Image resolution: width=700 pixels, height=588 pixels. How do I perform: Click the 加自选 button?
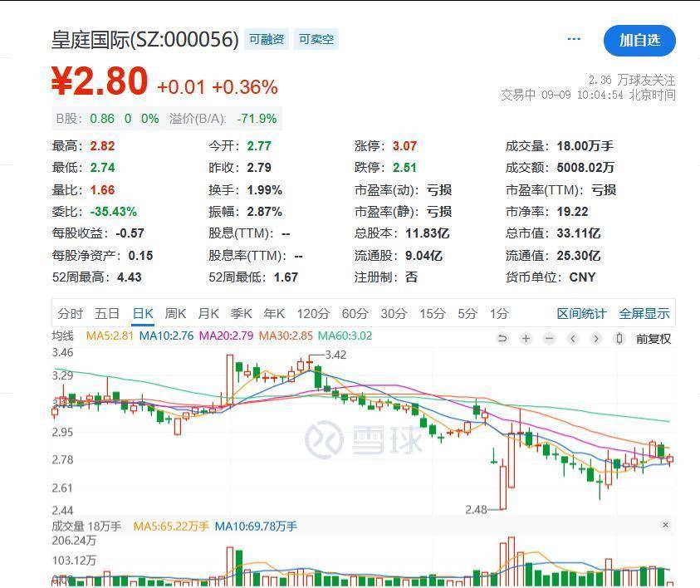click(x=639, y=40)
